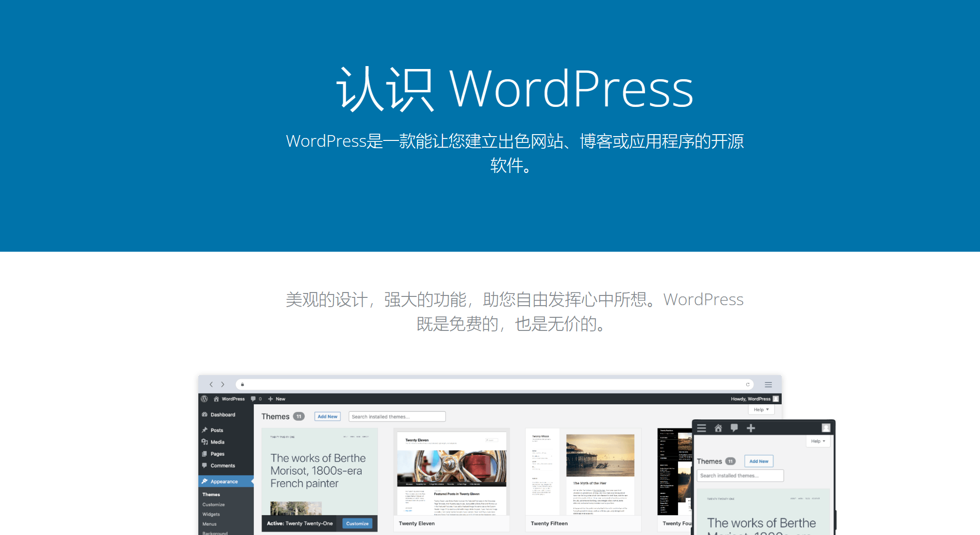Select the Twenty Twenty-One active theme thumbnail

[x=319, y=472]
